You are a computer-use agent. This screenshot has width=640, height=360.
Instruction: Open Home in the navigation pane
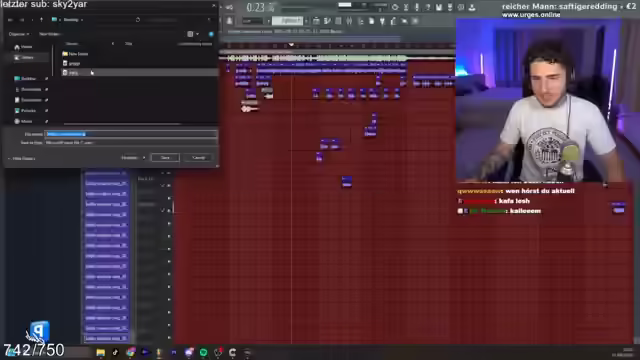coord(24,47)
